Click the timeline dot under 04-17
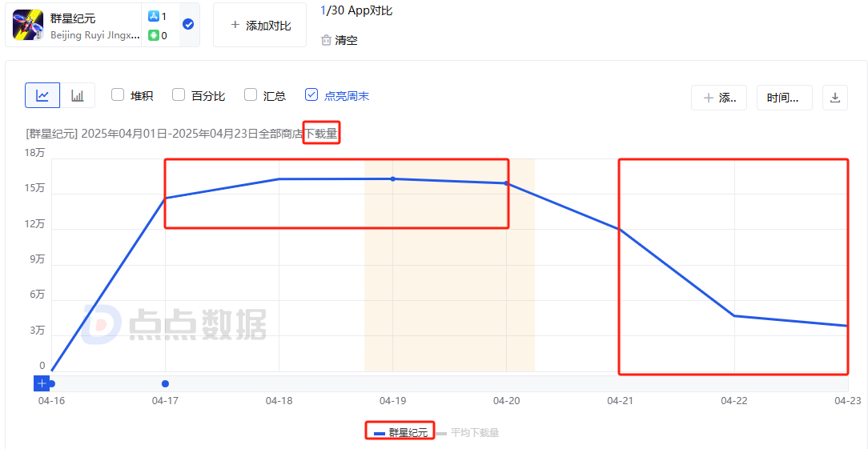The image size is (868, 449). coord(165,383)
